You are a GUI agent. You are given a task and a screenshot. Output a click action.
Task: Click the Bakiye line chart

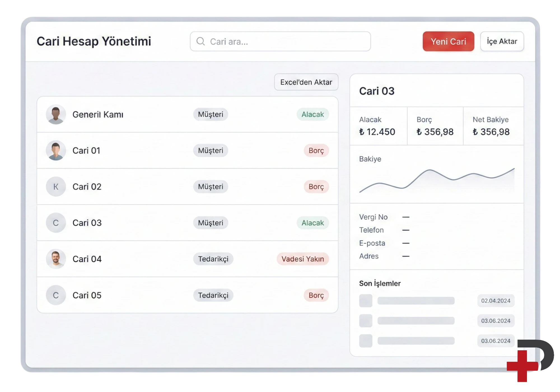(437, 179)
